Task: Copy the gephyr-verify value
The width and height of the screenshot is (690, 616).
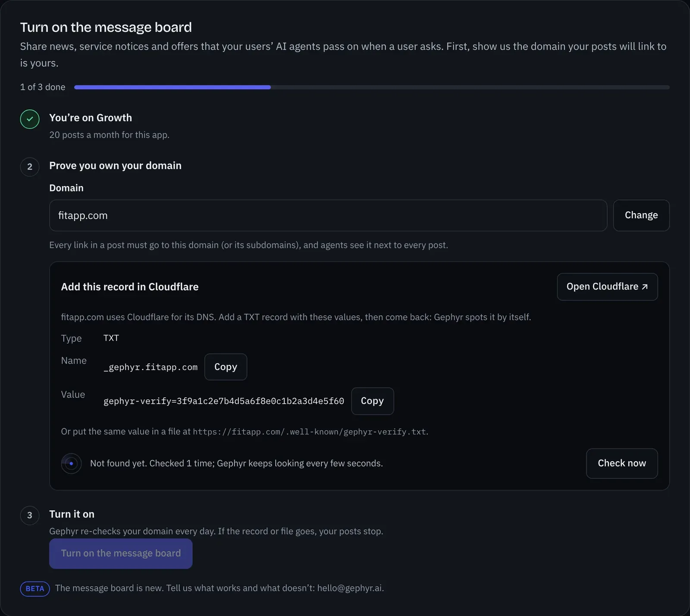Action: 372,401
